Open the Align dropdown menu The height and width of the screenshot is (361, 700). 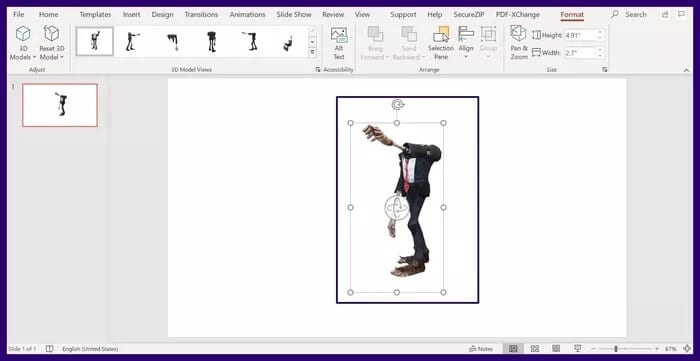click(466, 43)
